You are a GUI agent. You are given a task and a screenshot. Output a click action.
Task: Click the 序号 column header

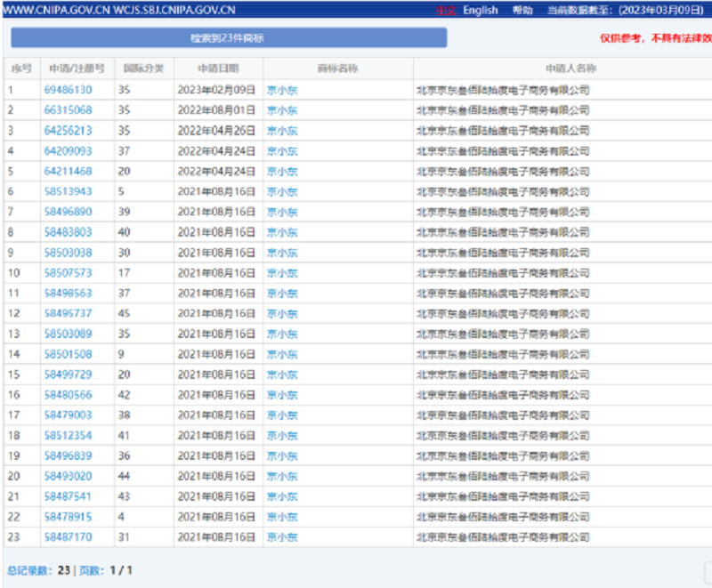(21, 68)
